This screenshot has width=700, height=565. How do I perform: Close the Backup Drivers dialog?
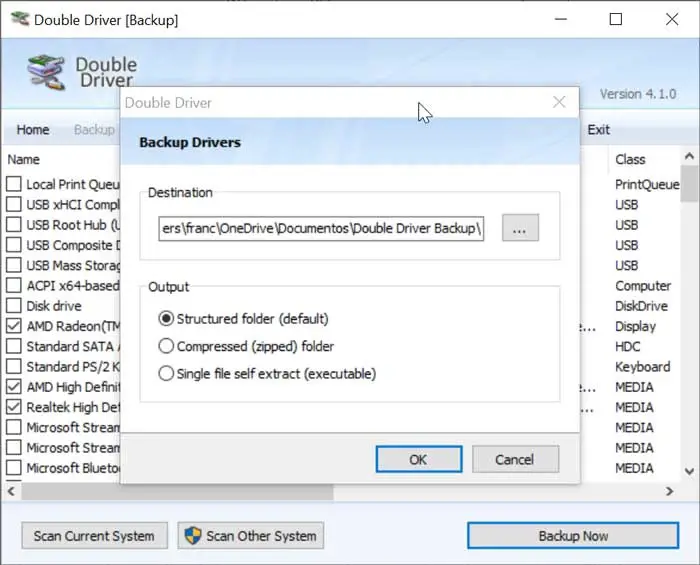coord(559,102)
